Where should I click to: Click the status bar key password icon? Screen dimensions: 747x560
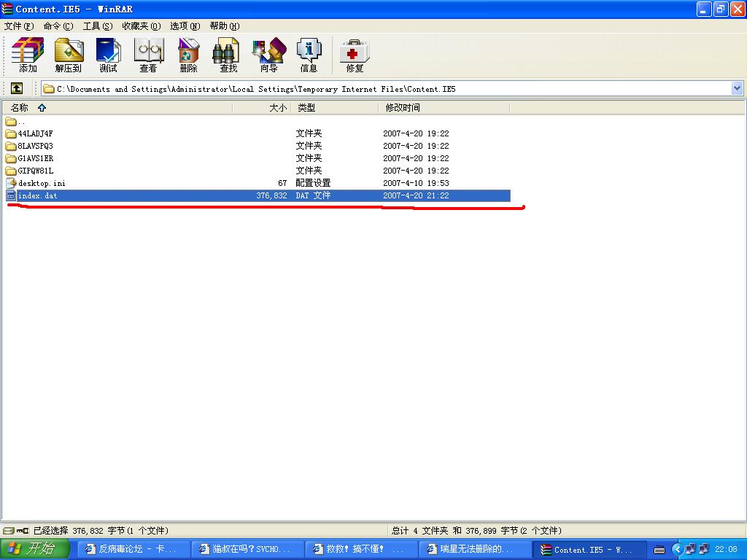23,531
